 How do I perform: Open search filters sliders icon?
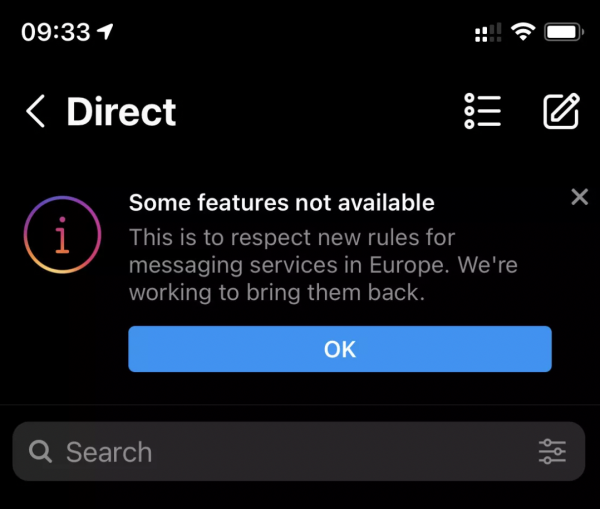coord(552,452)
